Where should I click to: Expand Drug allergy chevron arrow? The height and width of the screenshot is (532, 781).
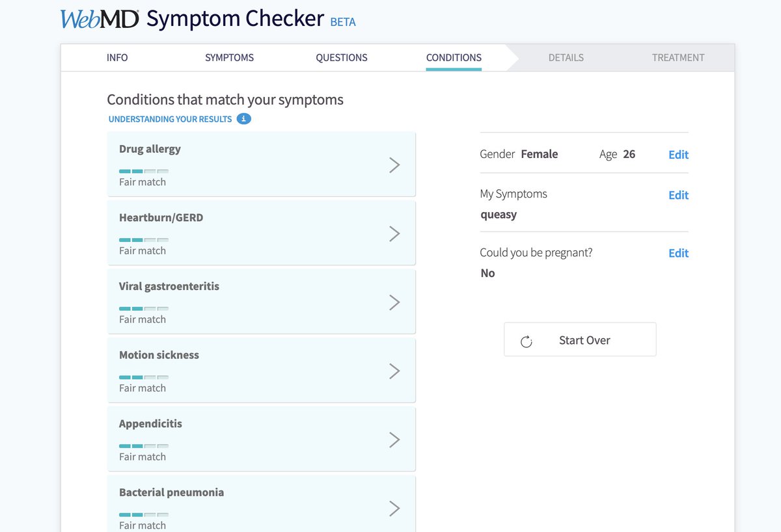(x=394, y=165)
